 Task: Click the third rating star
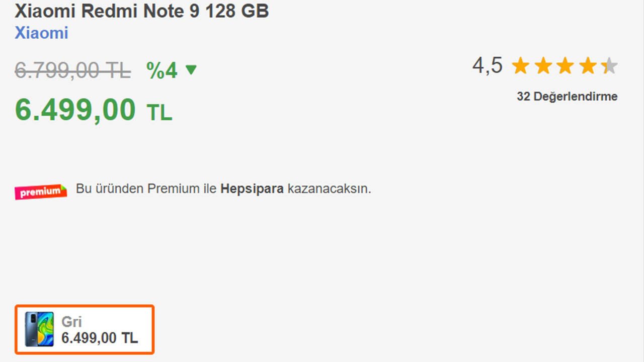566,66
